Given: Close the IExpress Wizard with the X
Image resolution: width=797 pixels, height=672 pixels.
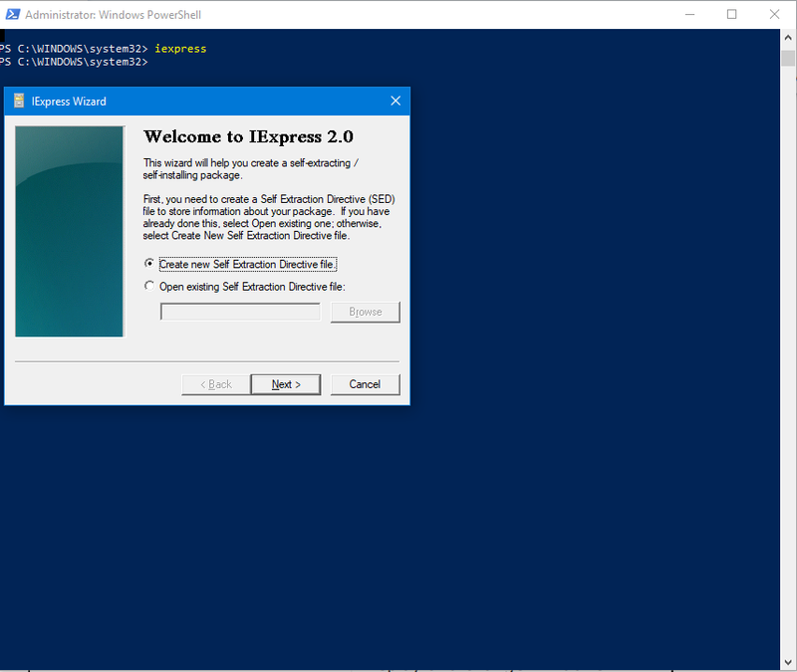Looking at the screenshot, I should click(x=396, y=101).
